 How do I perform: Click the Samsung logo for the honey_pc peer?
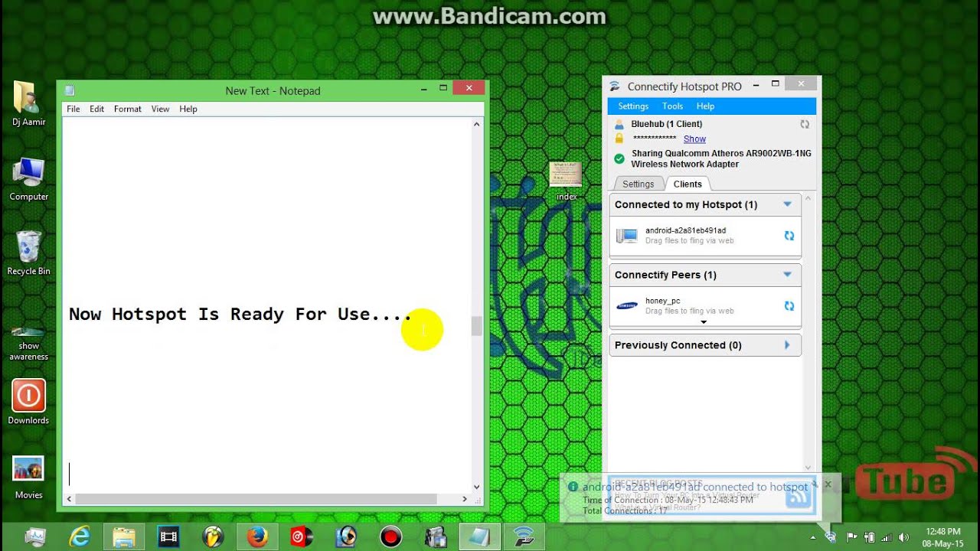point(627,306)
